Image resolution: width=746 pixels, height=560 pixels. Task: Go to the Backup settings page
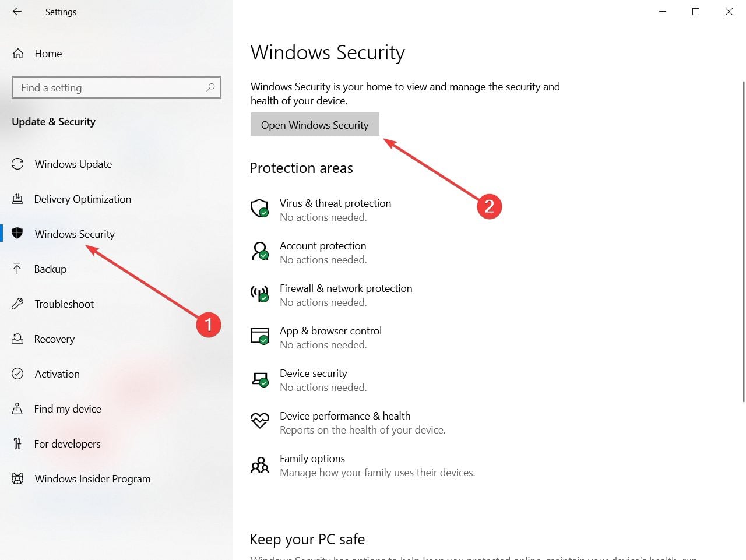click(x=50, y=269)
